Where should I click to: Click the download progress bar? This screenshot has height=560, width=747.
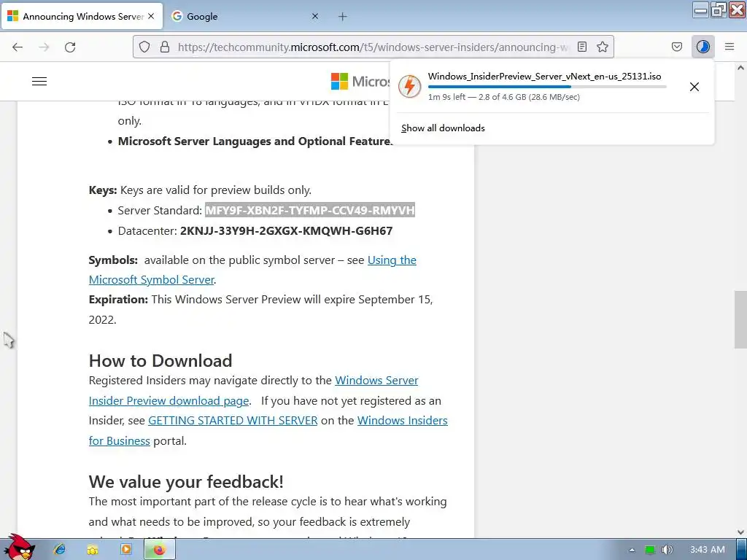tap(547, 87)
